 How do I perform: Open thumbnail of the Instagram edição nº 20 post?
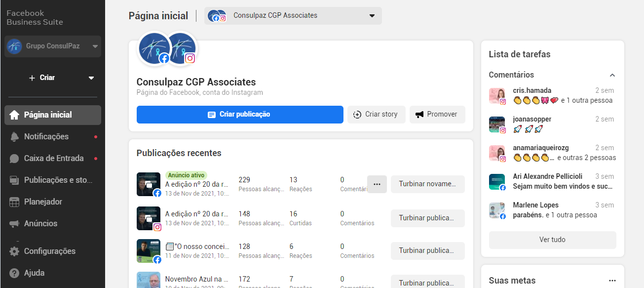tap(149, 218)
